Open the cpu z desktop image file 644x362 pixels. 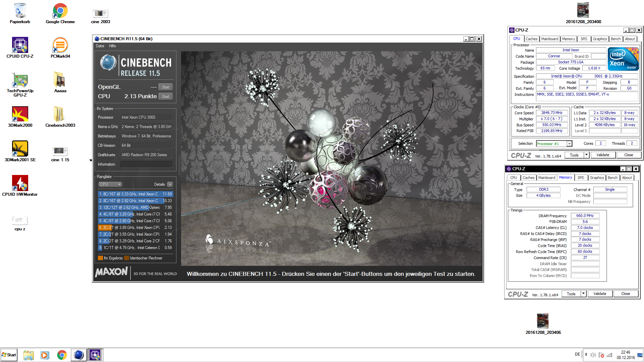20,223
